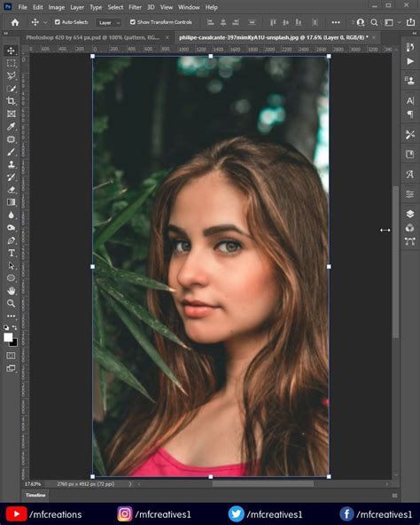The width and height of the screenshot is (420, 525).
Task: Toggle Quick Mask mode
Action: click(11, 356)
